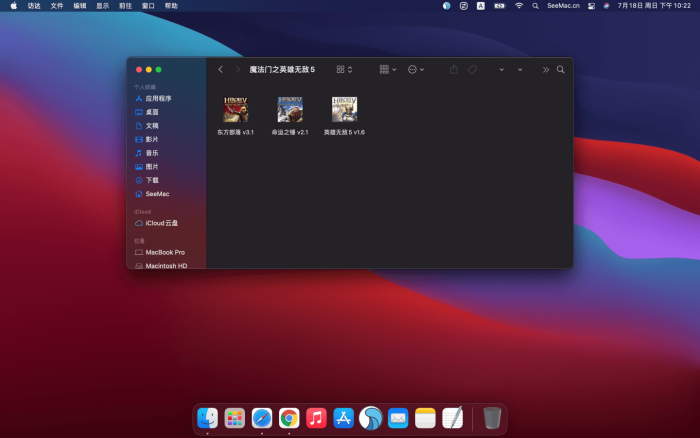Open the 编辑 menu in menu bar

click(79, 5)
